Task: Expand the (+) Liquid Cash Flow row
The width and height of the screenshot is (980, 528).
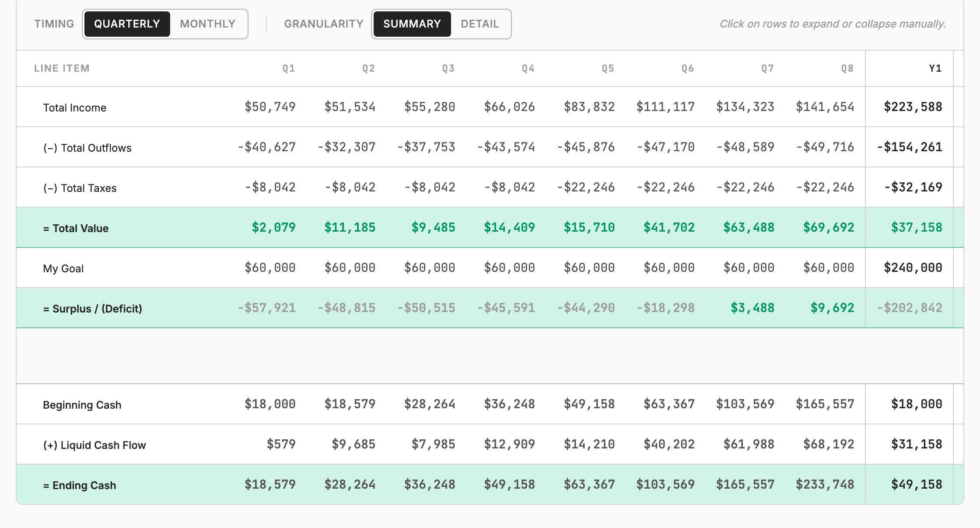Action: click(490, 445)
